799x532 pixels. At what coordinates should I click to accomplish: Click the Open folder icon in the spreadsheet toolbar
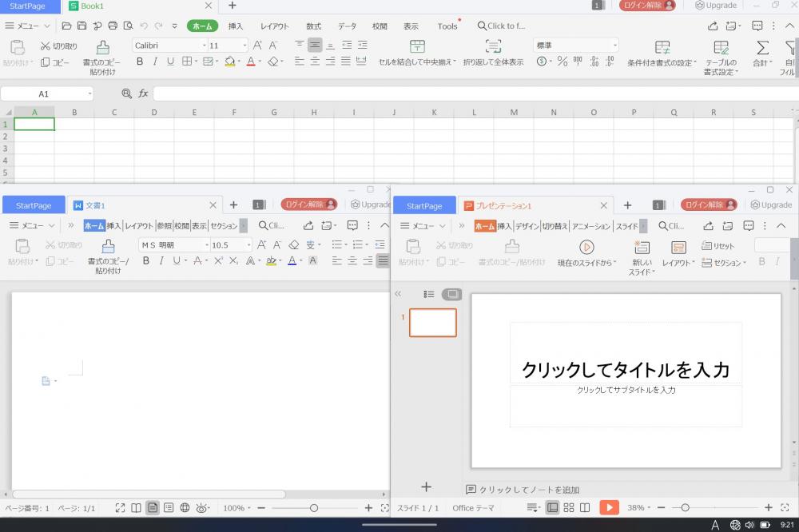[x=66, y=26]
